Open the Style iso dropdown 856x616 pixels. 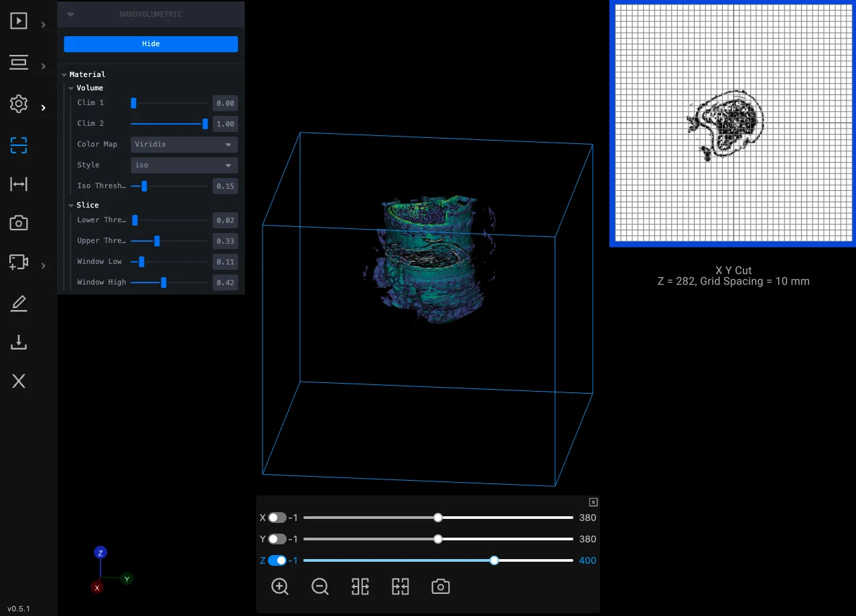point(184,165)
